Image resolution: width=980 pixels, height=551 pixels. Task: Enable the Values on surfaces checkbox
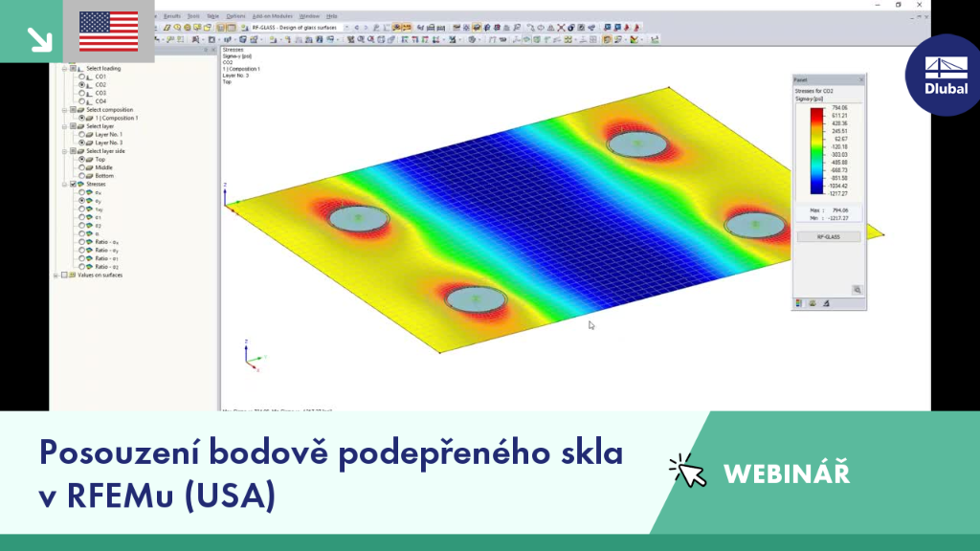[x=64, y=275]
